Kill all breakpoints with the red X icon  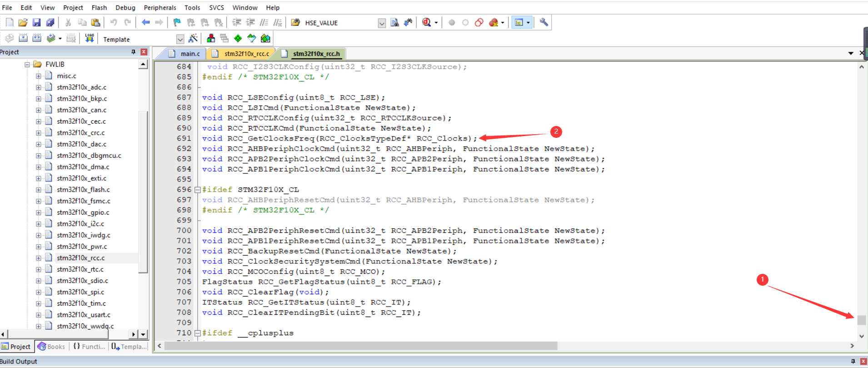[x=494, y=22]
